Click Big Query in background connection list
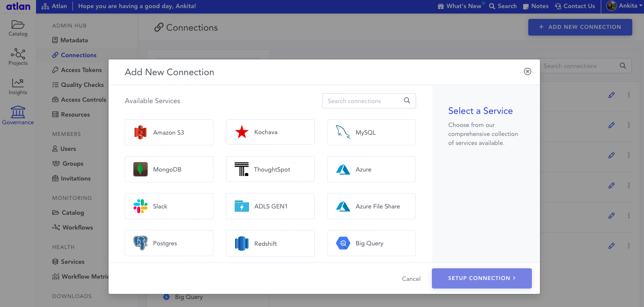Viewport: 644px width, 307px height. click(x=183, y=297)
